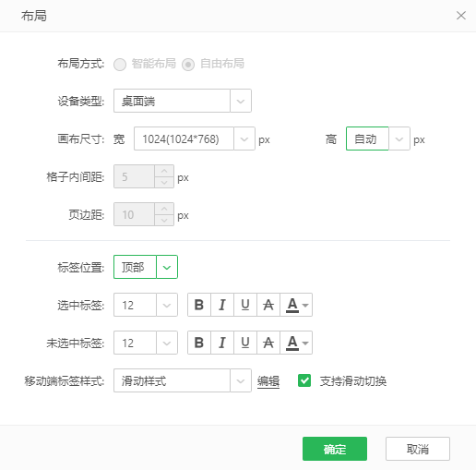The height and width of the screenshot is (470, 476).
Task: Expand the canvas height dropdown showing 自动
Action: 378,139
